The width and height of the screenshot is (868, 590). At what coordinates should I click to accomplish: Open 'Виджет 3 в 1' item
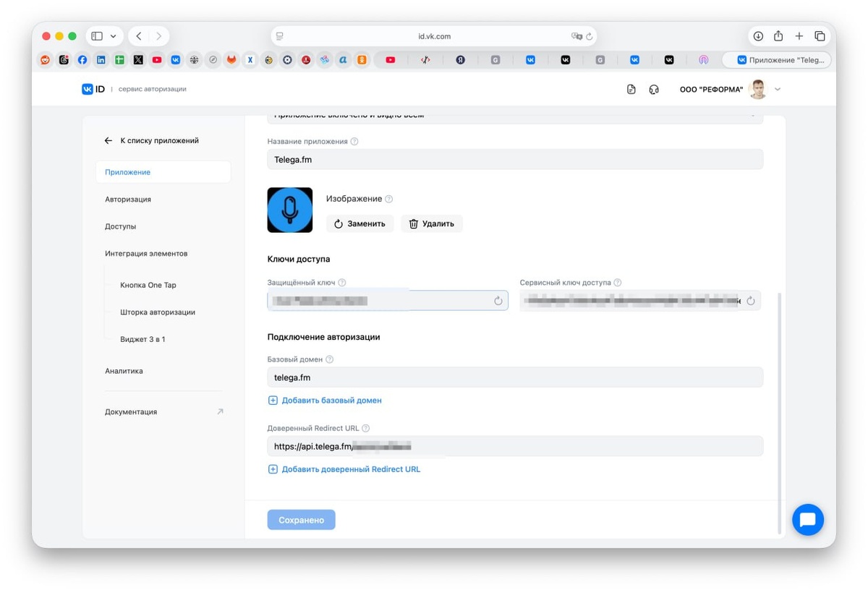click(142, 339)
